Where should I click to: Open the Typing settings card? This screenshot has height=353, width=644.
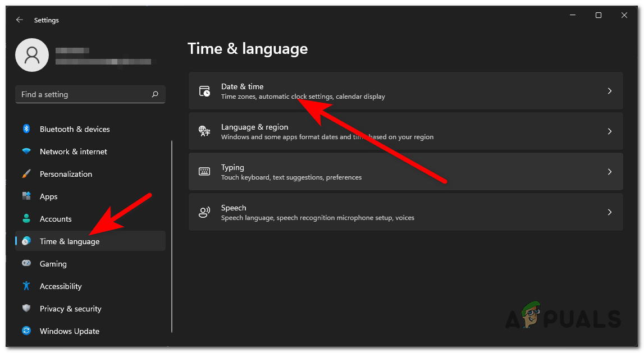coord(406,172)
